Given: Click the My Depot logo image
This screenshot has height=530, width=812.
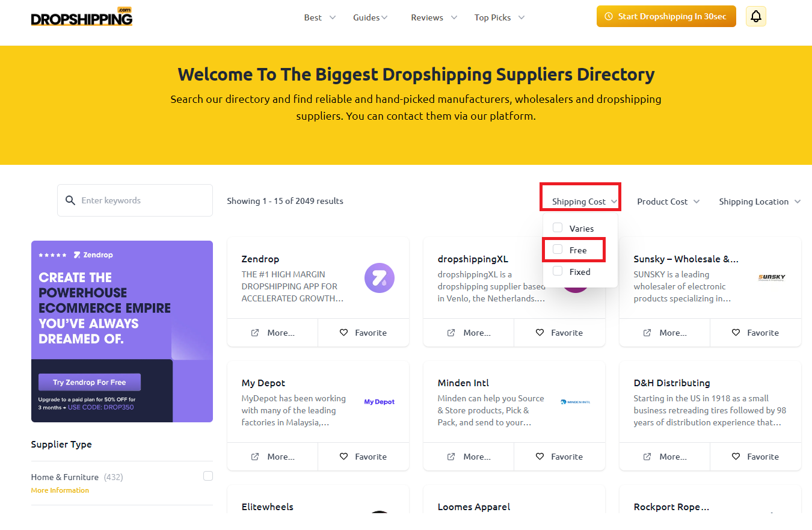Looking at the screenshot, I should [380, 402].
